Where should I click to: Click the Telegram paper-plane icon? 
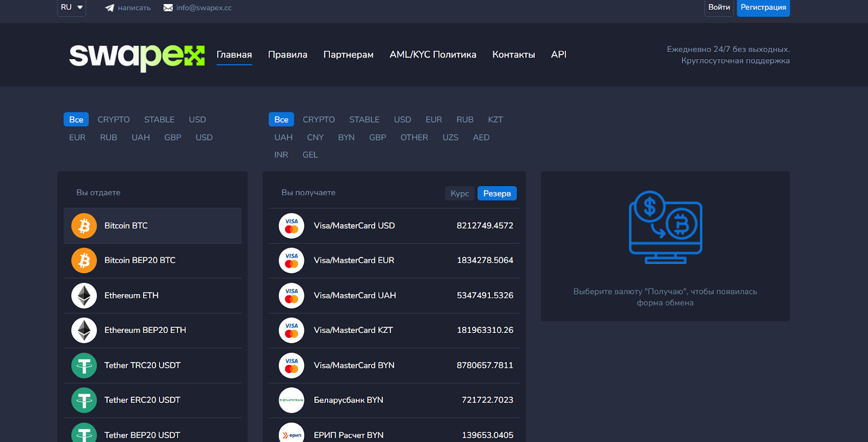click(110, 8)
